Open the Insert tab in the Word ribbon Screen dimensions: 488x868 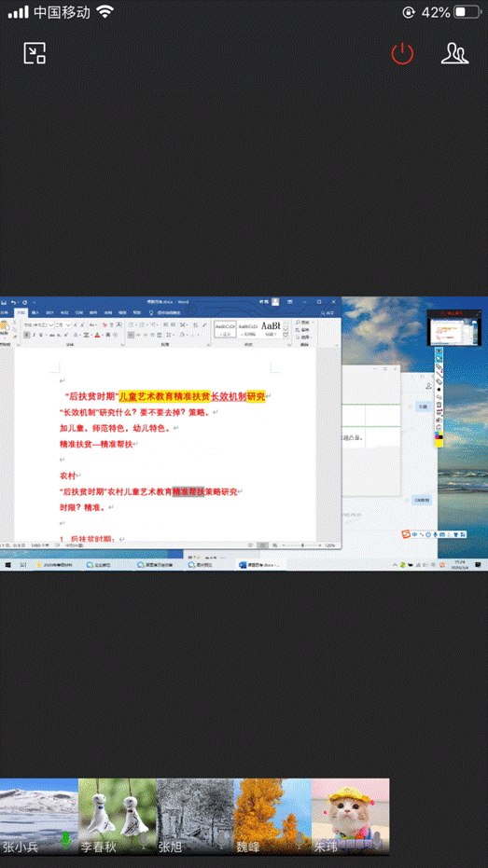click(35, 312)
